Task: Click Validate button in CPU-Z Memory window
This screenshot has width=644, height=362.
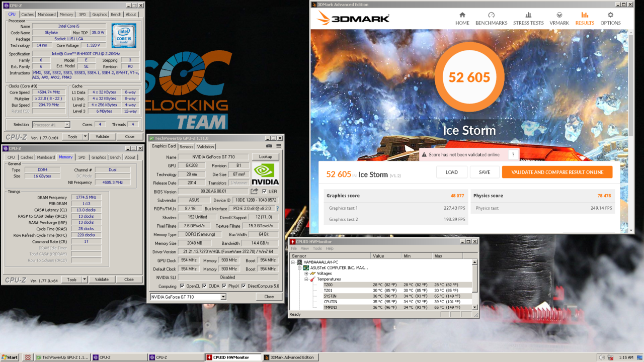Action: coord(102,280)
